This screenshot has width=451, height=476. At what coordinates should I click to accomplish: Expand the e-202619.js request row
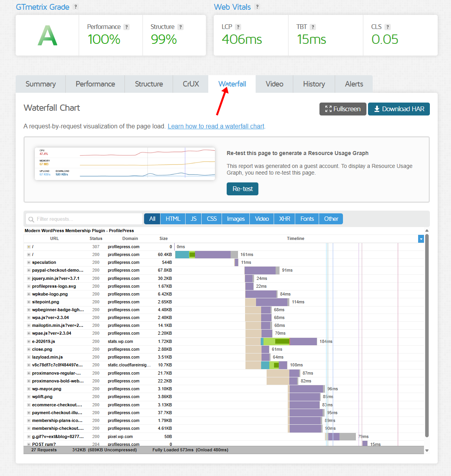point(29,342)
